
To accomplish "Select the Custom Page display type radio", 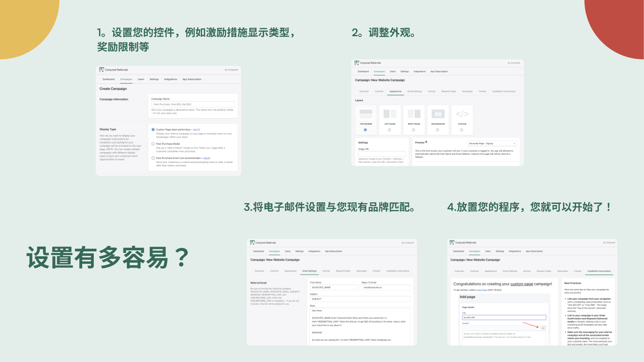I will [x=153, y=130].
